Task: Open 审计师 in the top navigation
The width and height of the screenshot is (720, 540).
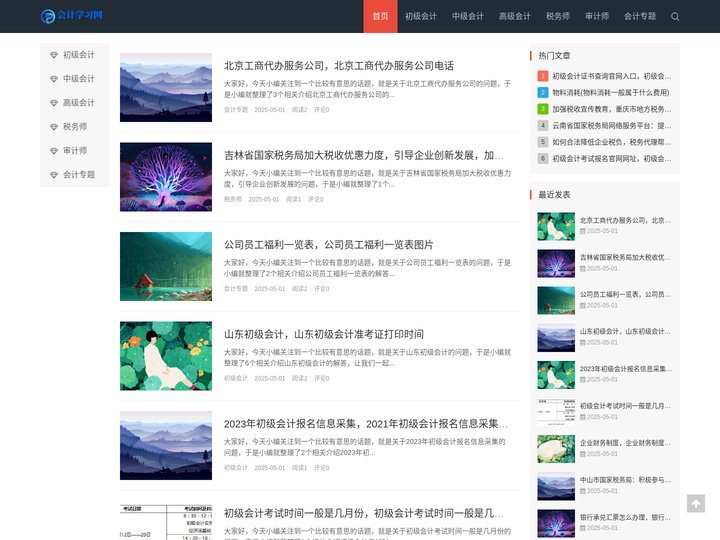Action: 597,16
